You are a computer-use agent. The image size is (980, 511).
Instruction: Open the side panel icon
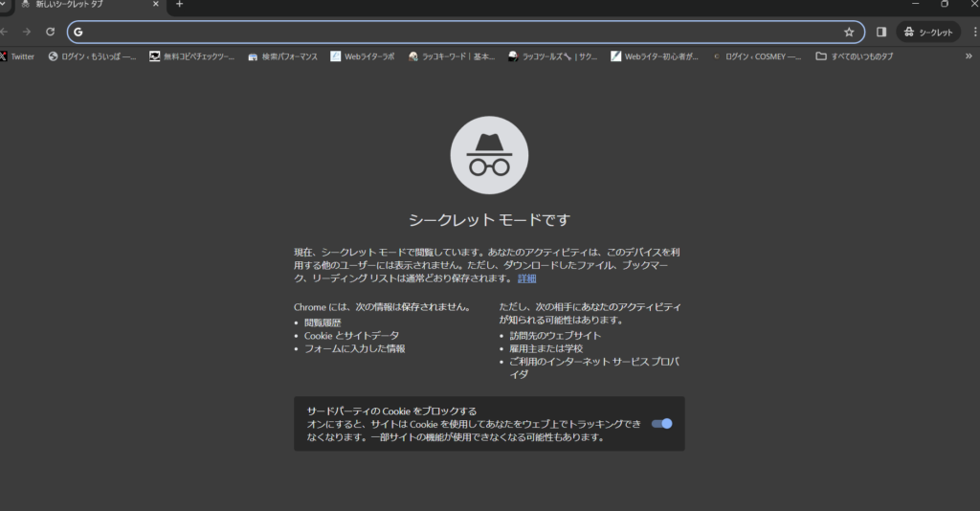click(881, 32)
